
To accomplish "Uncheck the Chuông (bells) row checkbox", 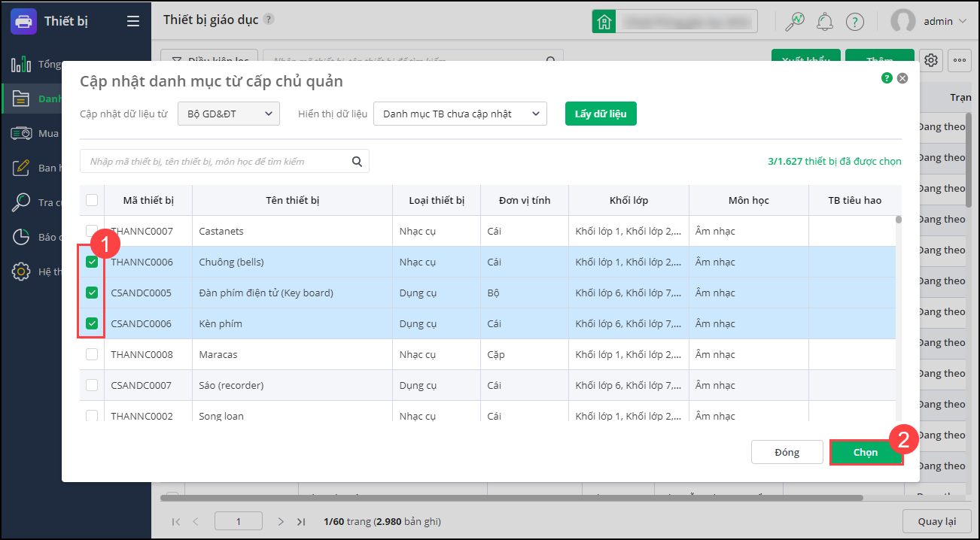I will 92,262.
